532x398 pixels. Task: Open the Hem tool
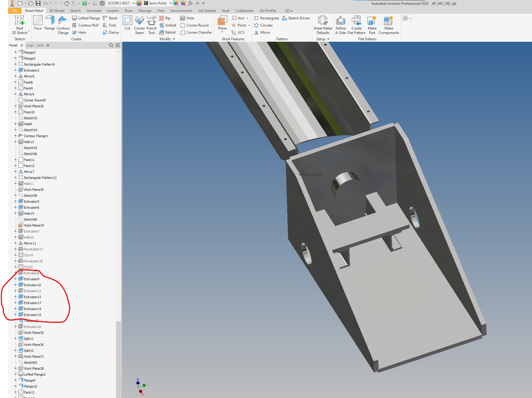pyautogui.click(x=79, y=32)
